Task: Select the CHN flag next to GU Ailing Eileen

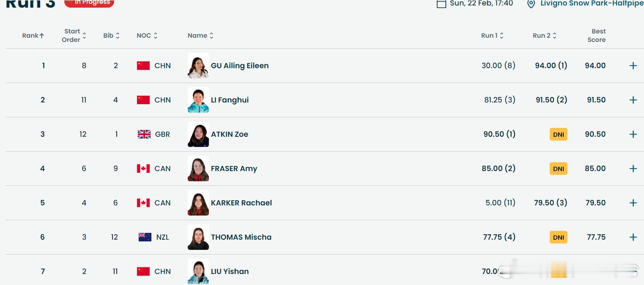Action: (x=143, y=66)
